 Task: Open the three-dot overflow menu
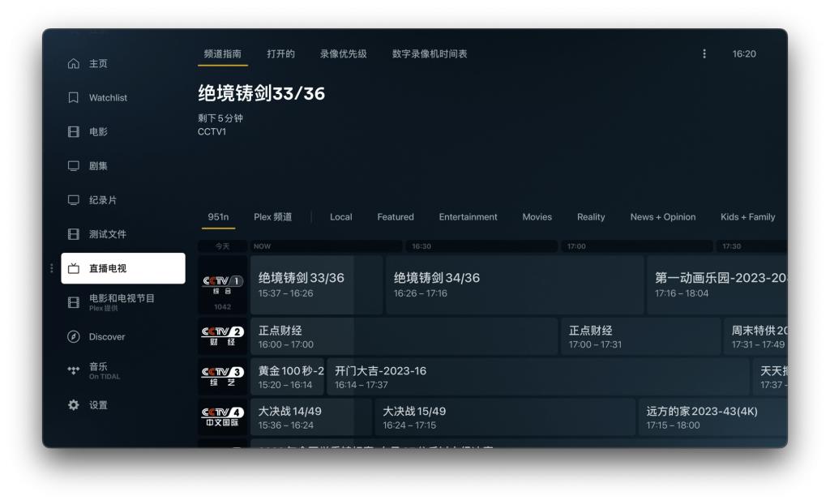[x=704, y=53]
